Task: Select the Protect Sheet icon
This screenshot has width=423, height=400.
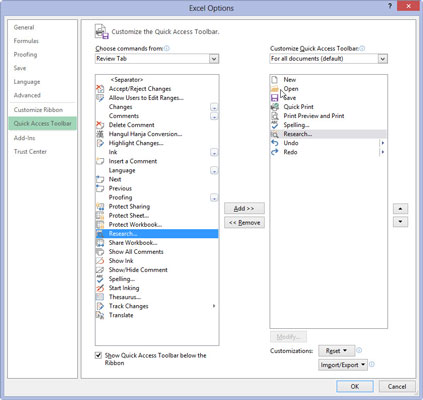Action: click(x=100, y=216)
